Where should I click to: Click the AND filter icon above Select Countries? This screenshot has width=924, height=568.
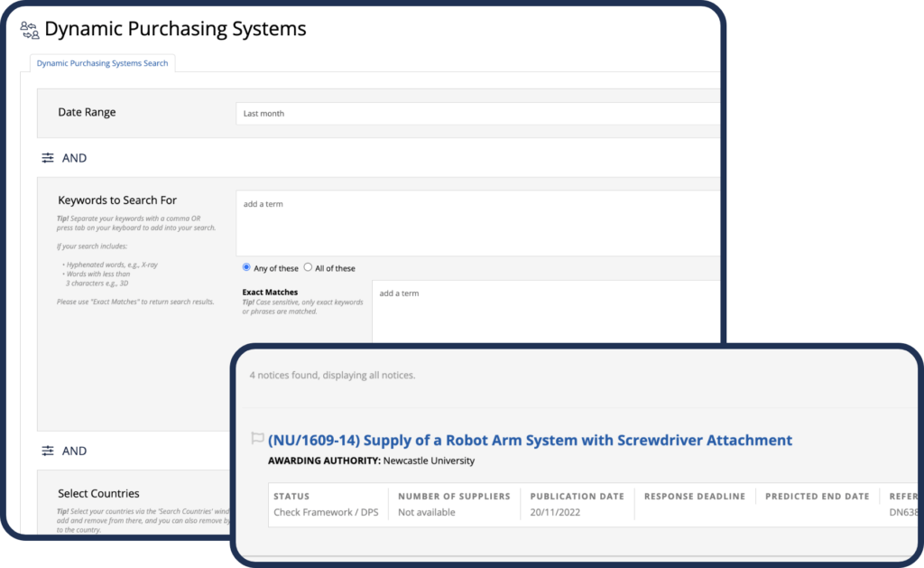[48, 451]
